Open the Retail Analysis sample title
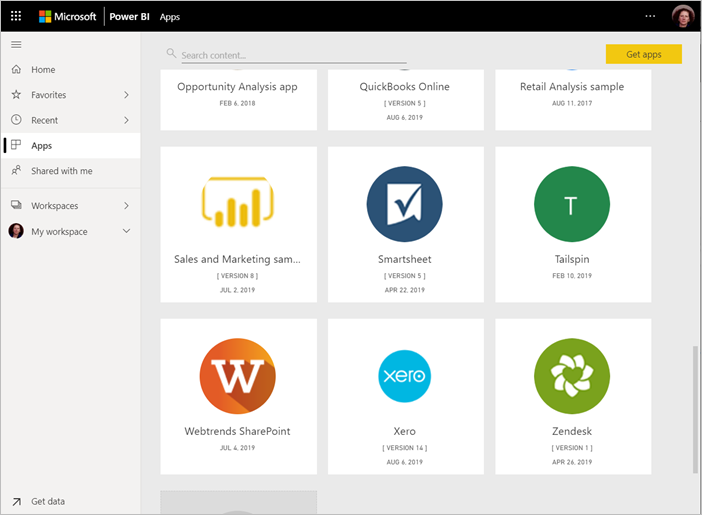 [572, 86]
